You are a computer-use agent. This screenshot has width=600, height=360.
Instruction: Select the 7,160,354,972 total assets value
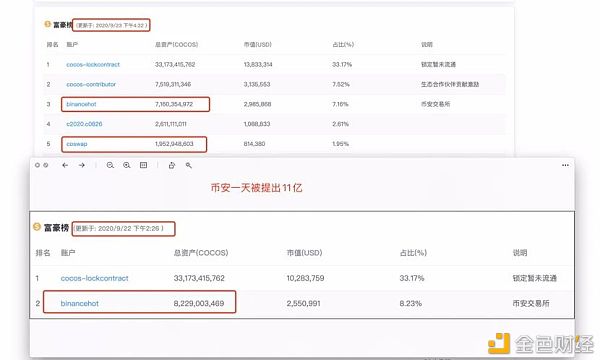pos(174,104)
